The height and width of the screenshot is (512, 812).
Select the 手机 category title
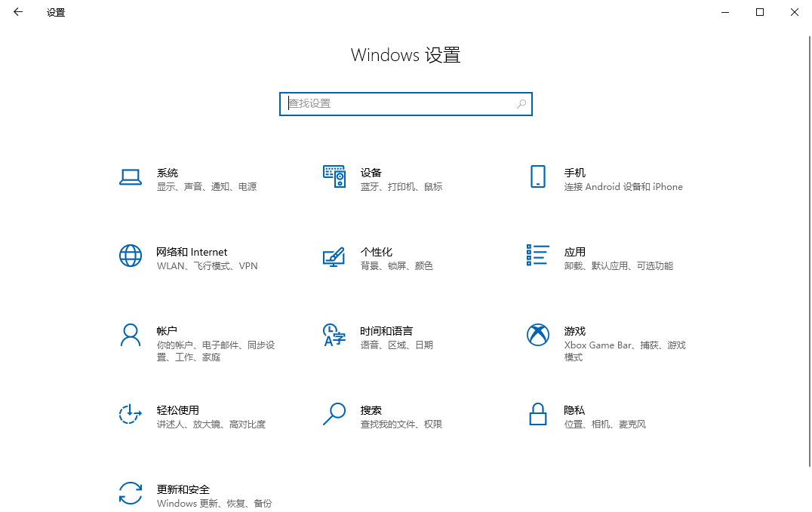point(575,173)
